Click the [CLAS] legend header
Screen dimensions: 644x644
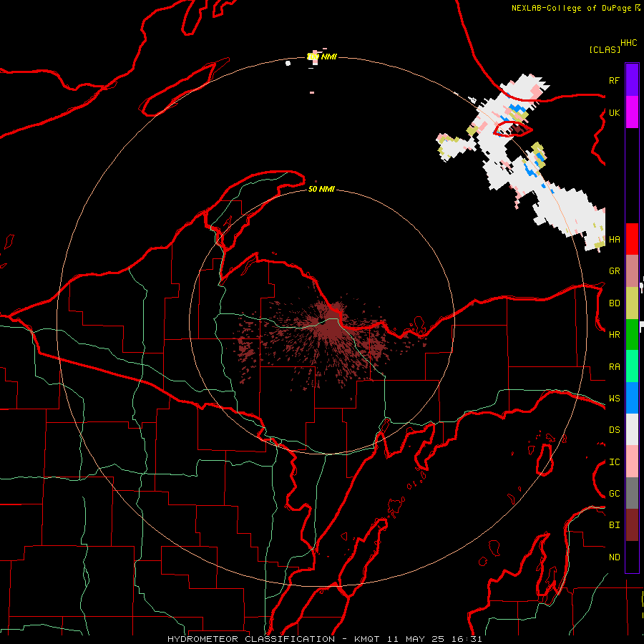605,49
